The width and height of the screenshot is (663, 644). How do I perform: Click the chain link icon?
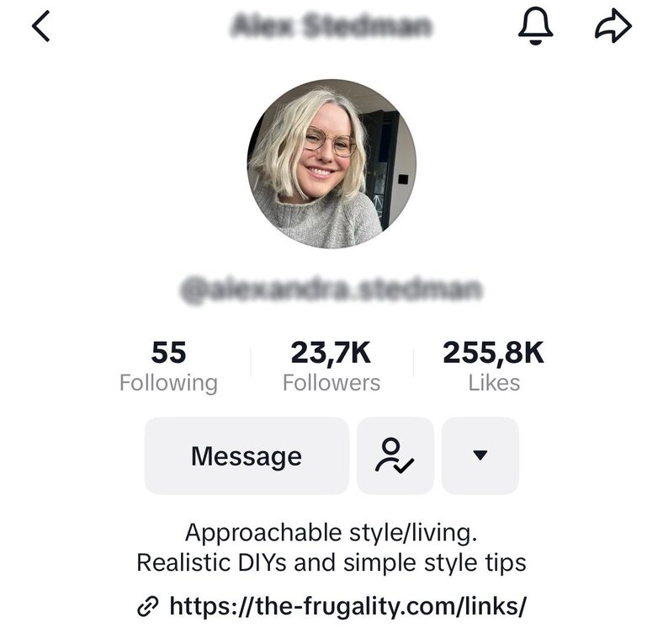pyautogui.click(x=148, y=606)
